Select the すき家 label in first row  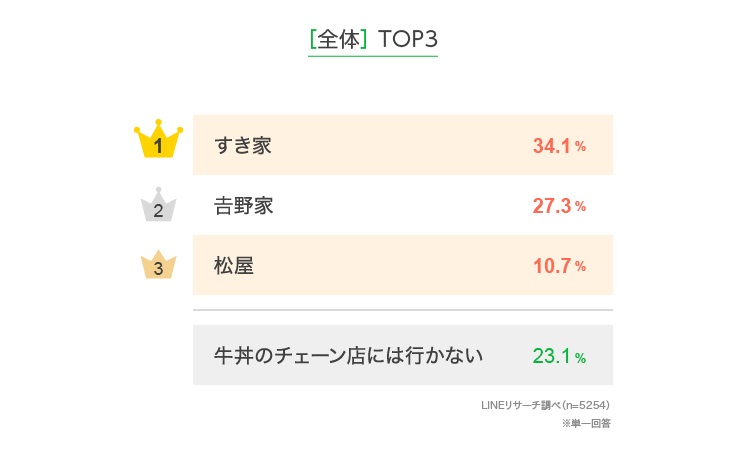(x=243, y=146)
